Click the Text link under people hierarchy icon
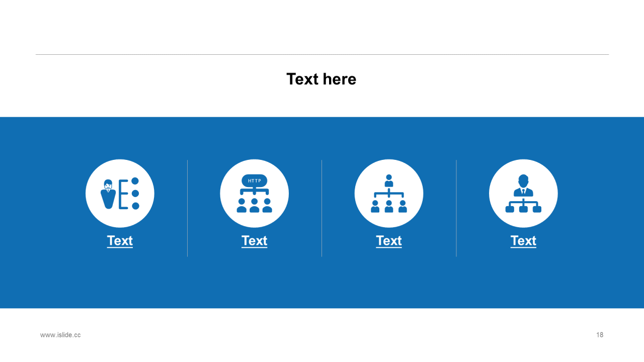The image size is (644, 362). click(x=389, y=241)
